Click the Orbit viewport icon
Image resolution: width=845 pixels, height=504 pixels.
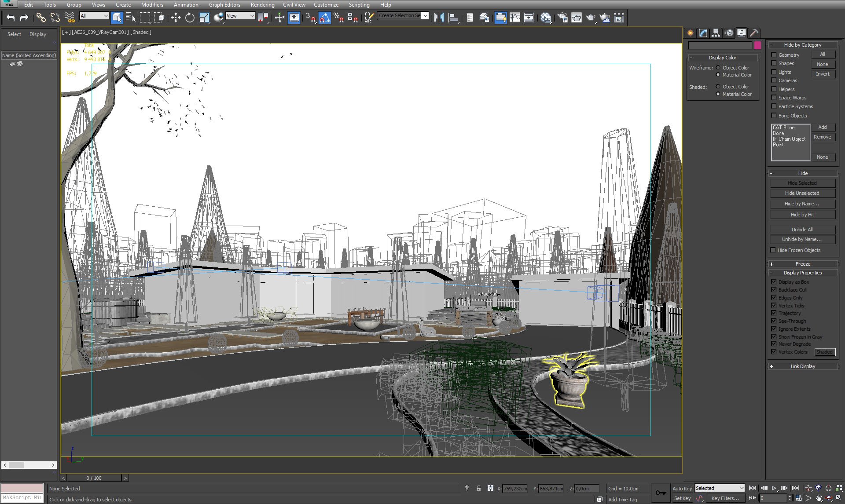829,498
